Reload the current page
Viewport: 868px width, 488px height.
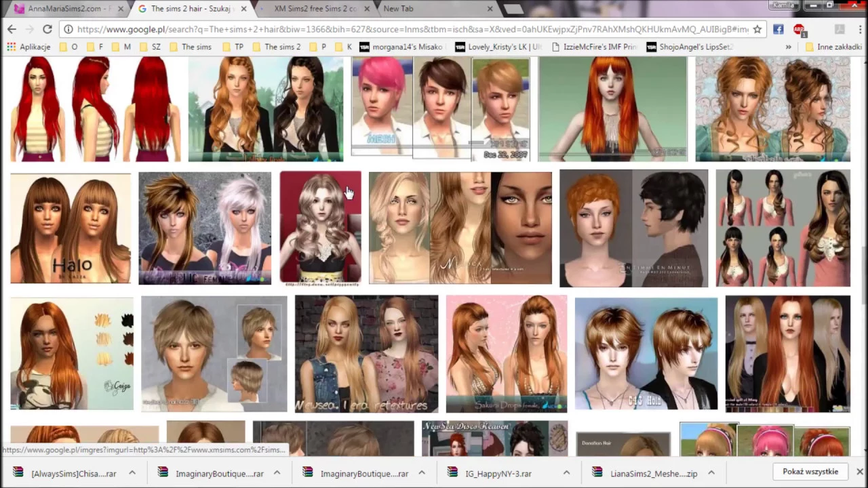[47, 29]
